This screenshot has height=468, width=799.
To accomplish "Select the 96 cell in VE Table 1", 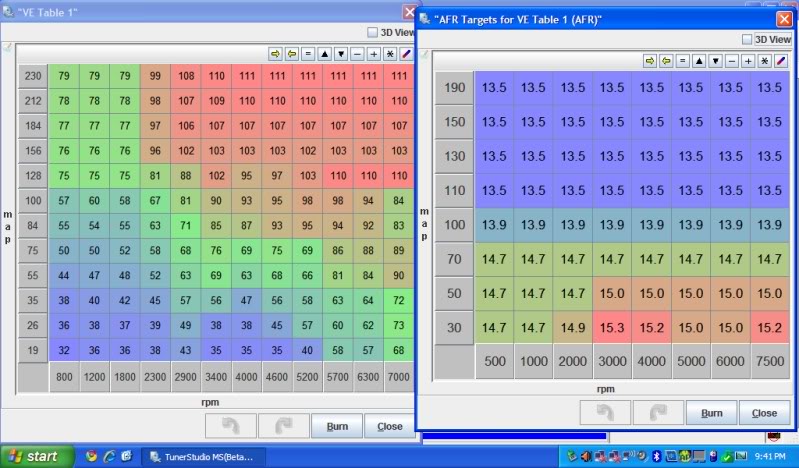I will point(155,150).
